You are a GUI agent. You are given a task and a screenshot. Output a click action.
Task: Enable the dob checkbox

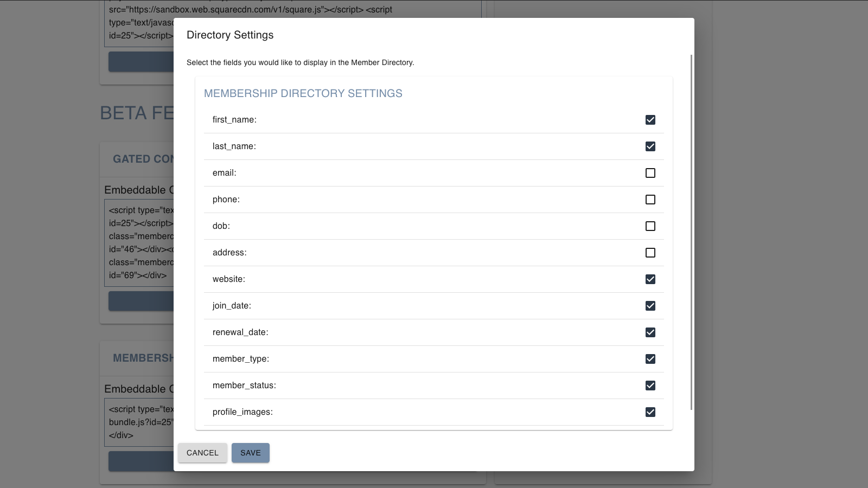(x=650, y=226)
